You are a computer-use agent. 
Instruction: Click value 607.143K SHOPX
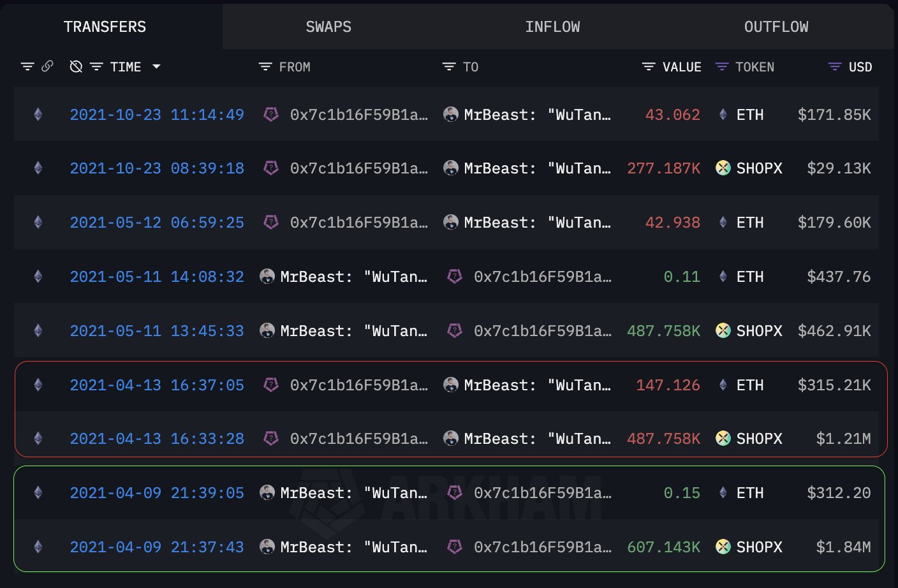coord(664,547)
